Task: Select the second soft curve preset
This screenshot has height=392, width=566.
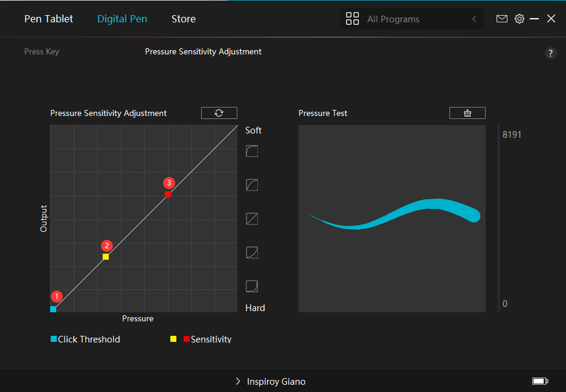Action: point(252,185)
